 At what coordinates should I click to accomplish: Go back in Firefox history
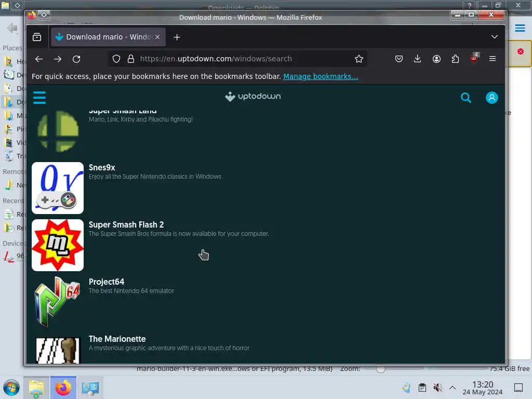(39, 59)
